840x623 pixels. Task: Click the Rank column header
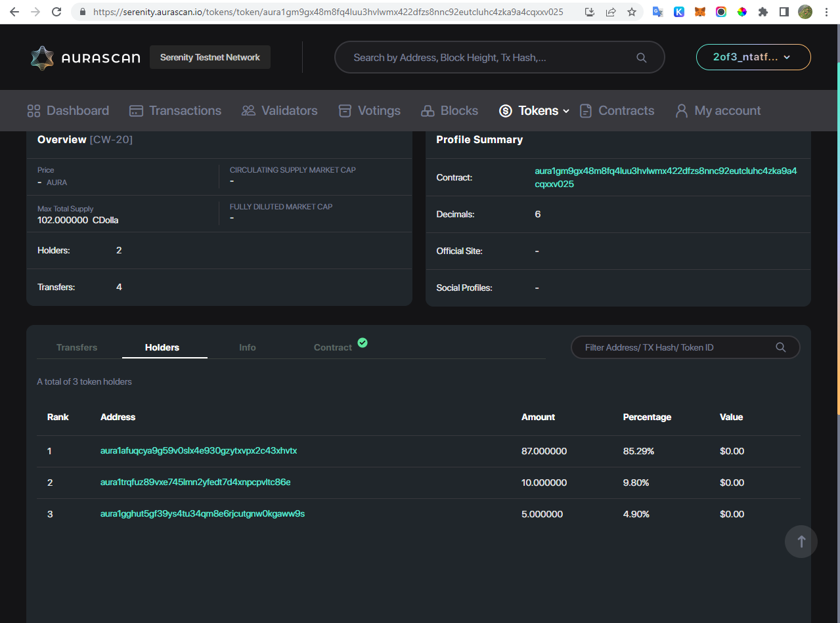(58, 417)
